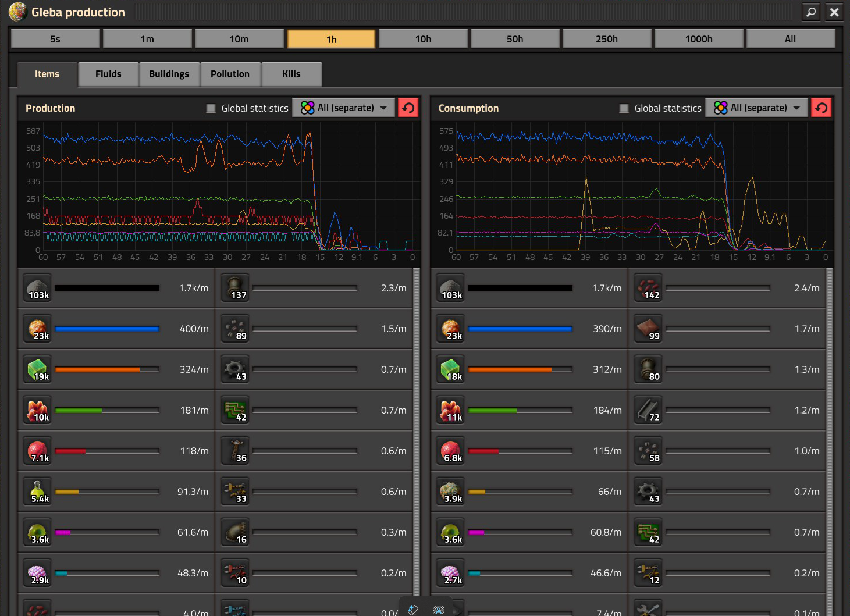Click the inserter icon showing 12 in Consumption
Screen dimensions: 850x616
tap(649, 573)
